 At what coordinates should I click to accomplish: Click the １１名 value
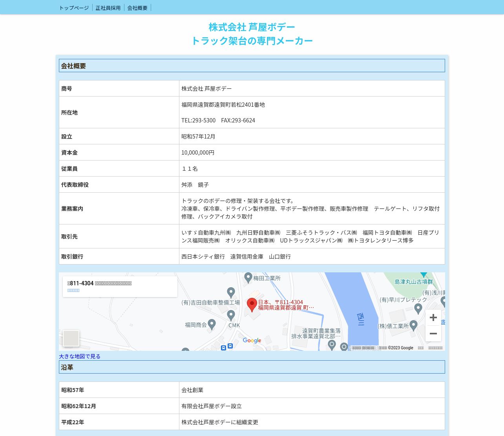pyautogui.click(x=190, y=169)
